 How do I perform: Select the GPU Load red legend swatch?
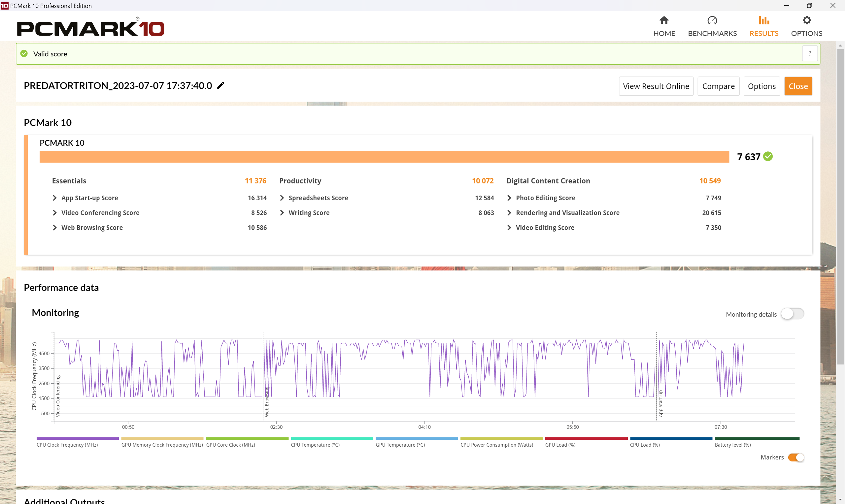click(587, 438)
